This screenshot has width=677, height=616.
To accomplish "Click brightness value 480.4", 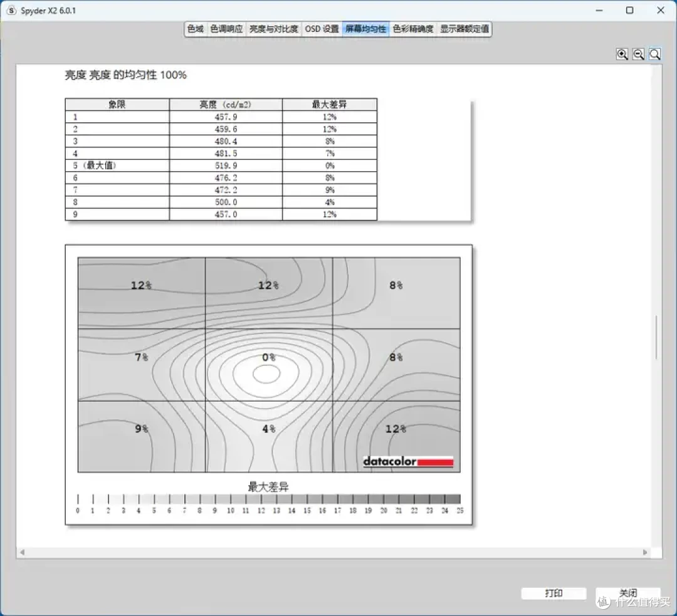I will pyautogui.click(x=226, y=141).
